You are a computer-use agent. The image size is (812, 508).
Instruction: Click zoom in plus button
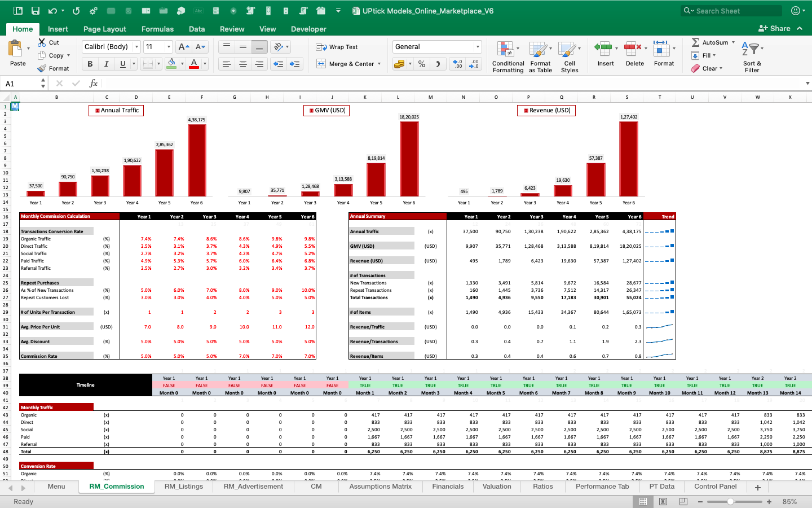pos(769,501)
